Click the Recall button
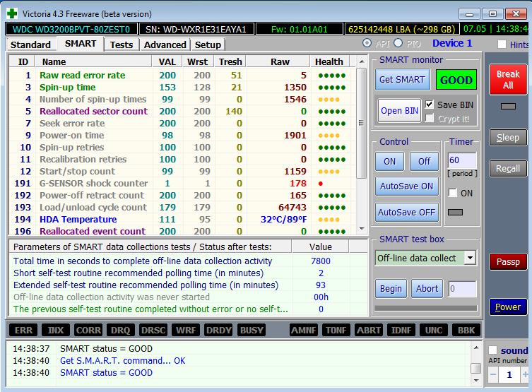Viewport: 532px width, 392px height. coord(508,169)
